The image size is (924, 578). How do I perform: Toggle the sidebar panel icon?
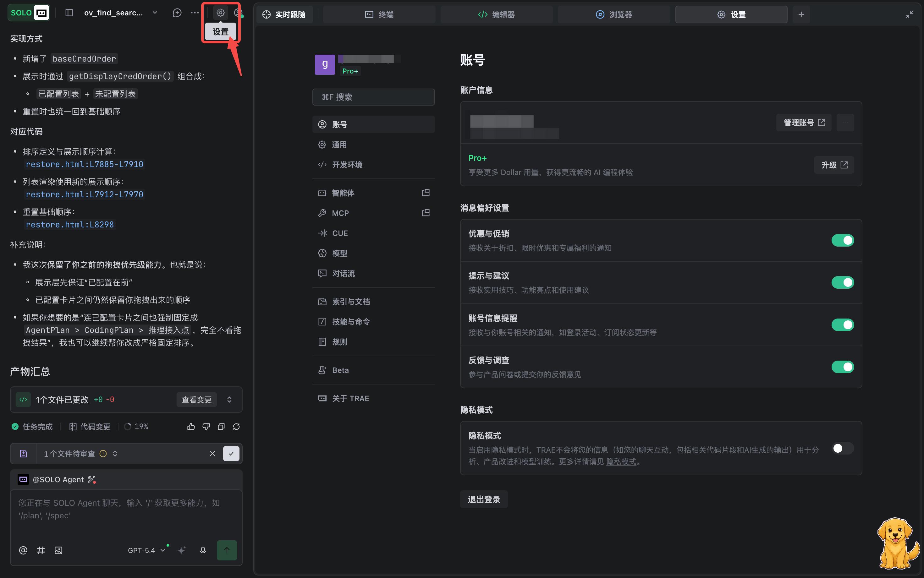pyautogui.click(x=69, y=13)
